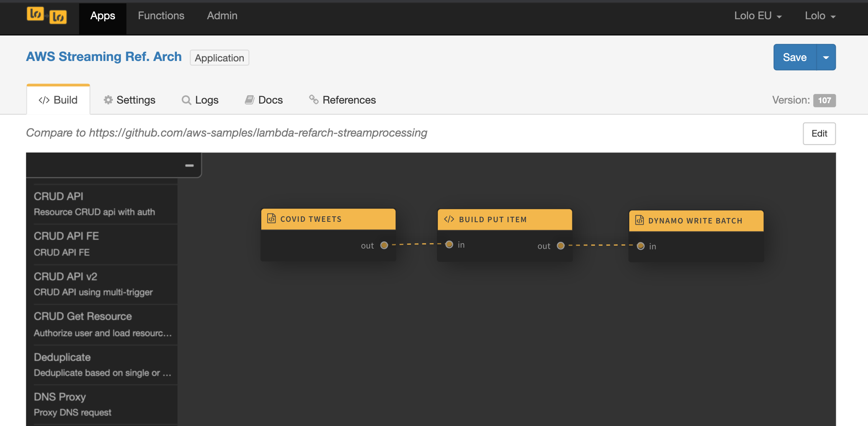Select the Dynamo Write Batch node header

click(696, 221)
